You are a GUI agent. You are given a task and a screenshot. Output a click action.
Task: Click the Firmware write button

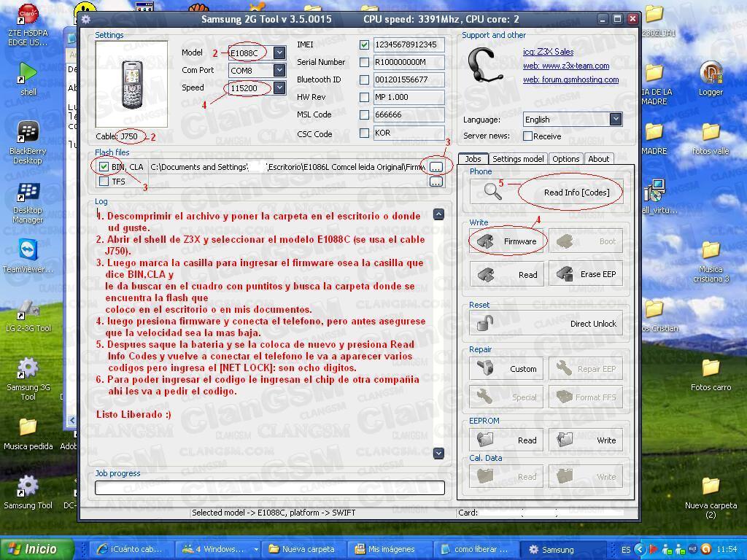(x=506, y=241)
